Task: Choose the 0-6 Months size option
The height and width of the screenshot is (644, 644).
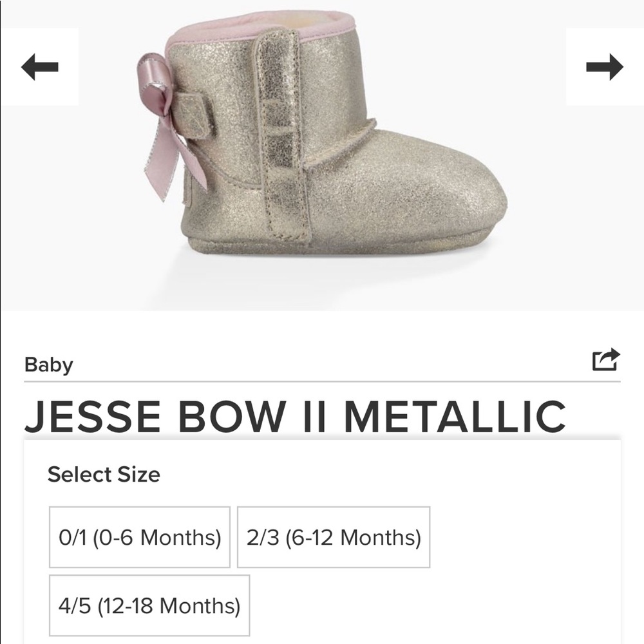Action: click(139, 535)
